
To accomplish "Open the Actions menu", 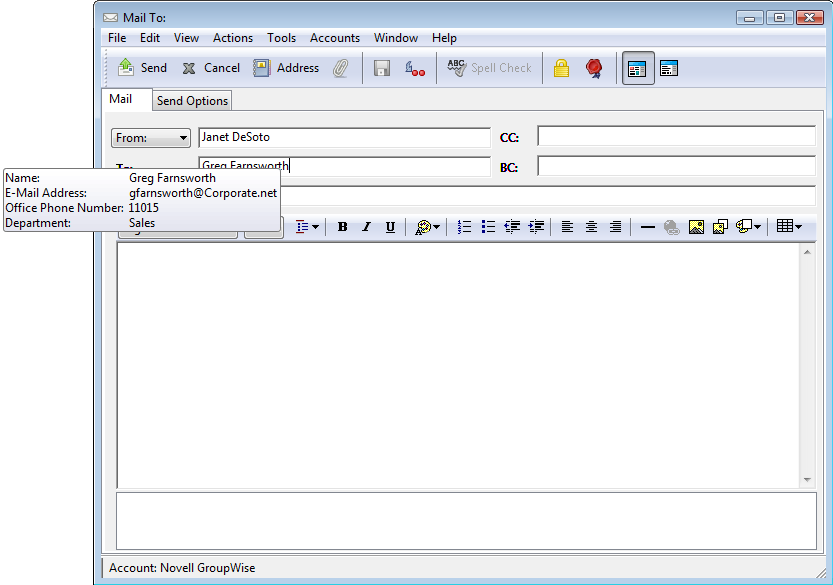I will point(233,38).
